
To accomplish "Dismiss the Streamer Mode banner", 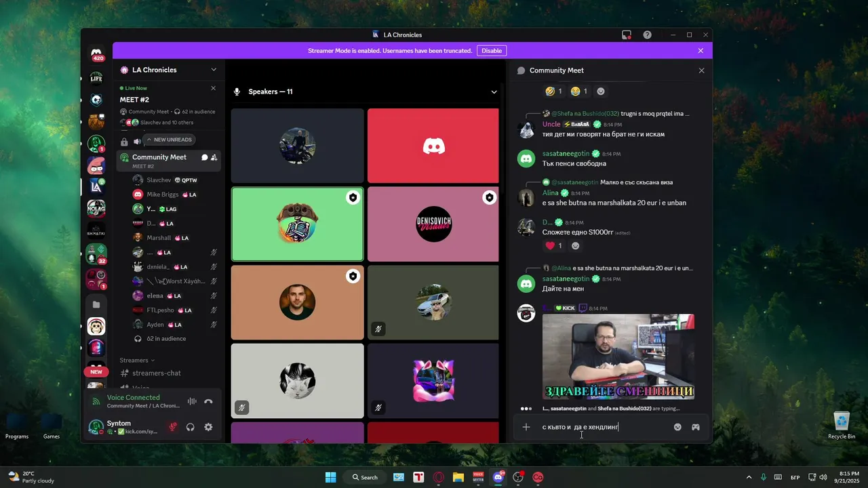I will [701, 51].
